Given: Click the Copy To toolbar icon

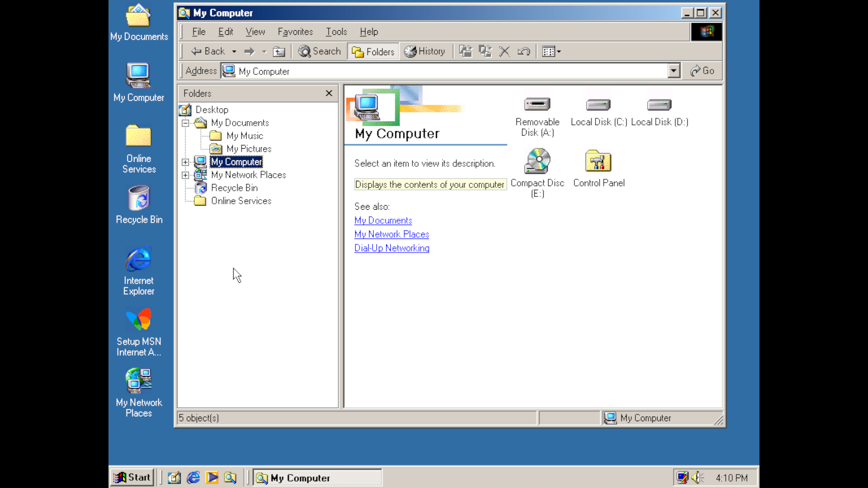Looking at the screenshot, I should [485, 52].
